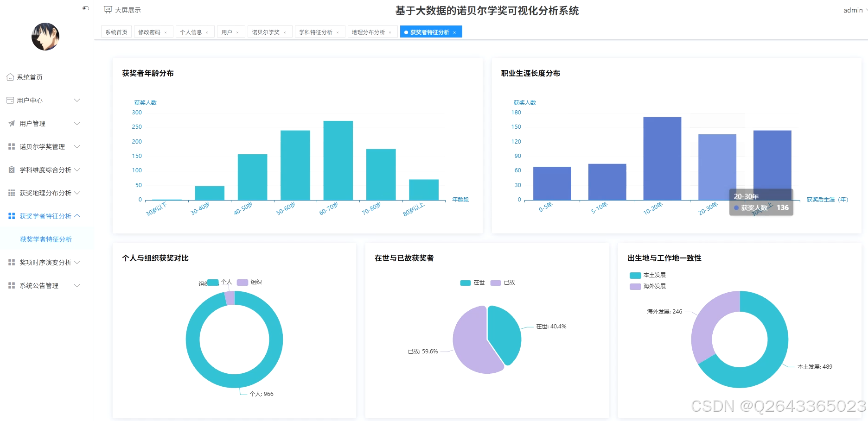Open the 大屏展示 link

pyautogui.click(x=128, y=10)
